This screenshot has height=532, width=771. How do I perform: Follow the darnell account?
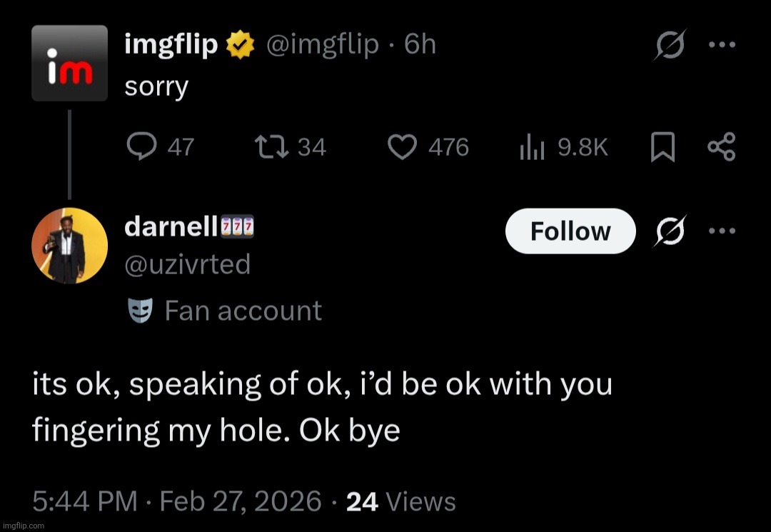click(570, 231)
